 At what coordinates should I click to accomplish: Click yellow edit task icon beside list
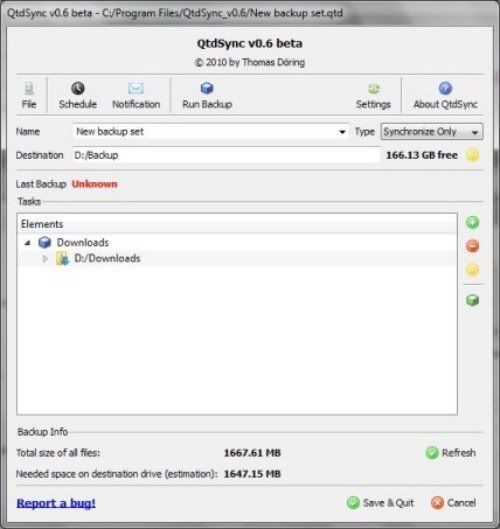click(x=472, y=270)
